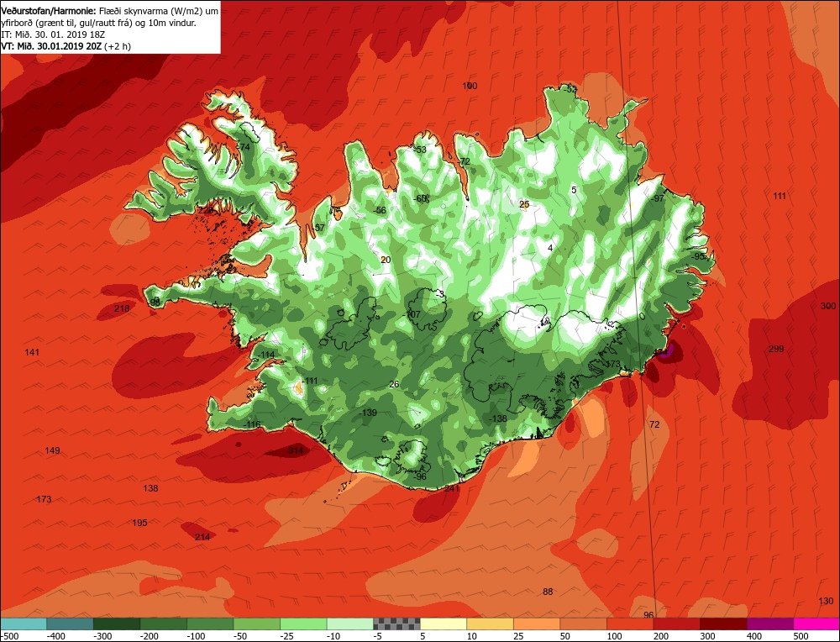Click the legend swatch between -300 and -200

[x=117, y=624]
